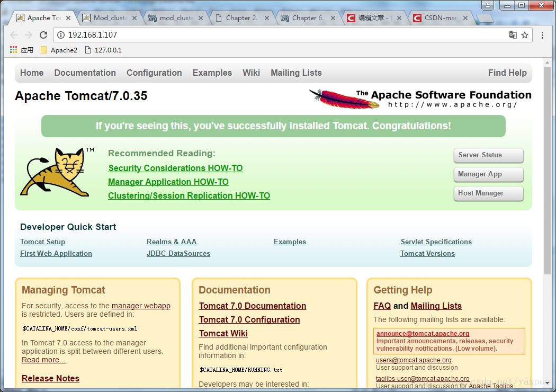Bookmark this page with star icon
This screenshot has height=392, width=556.
point(525,35)
